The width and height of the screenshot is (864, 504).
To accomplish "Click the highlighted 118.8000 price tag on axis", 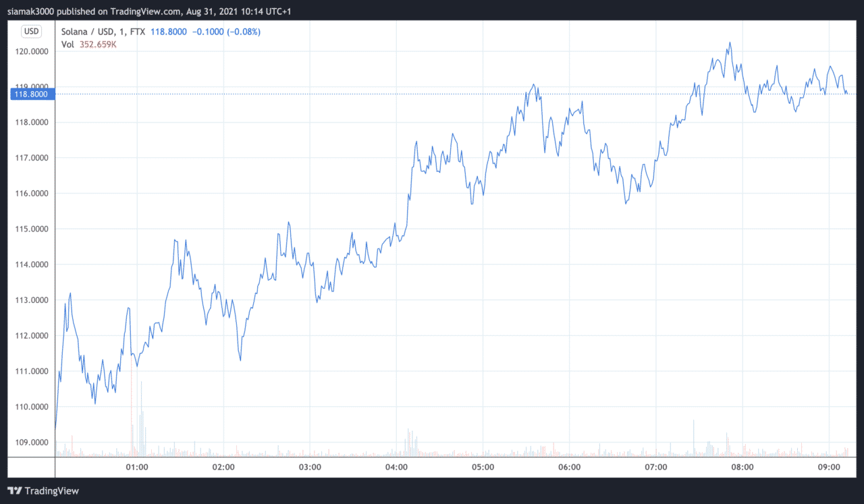I will coord(32,94).
